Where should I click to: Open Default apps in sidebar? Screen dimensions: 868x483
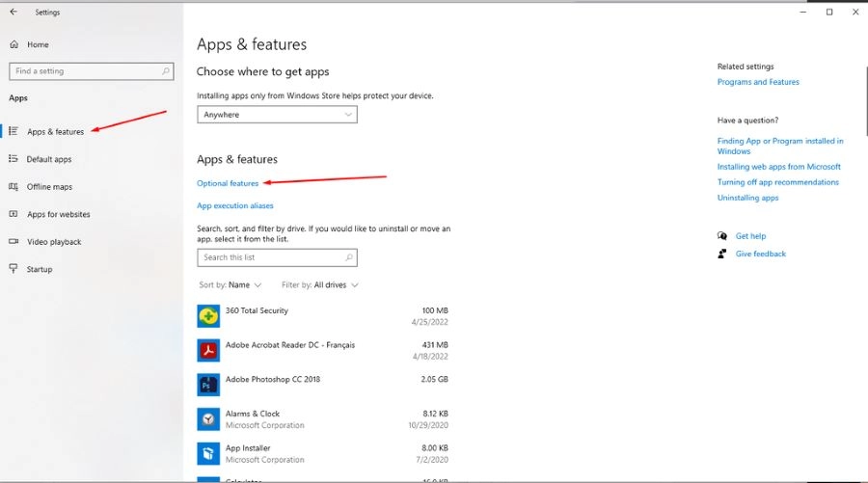[48, 159]
